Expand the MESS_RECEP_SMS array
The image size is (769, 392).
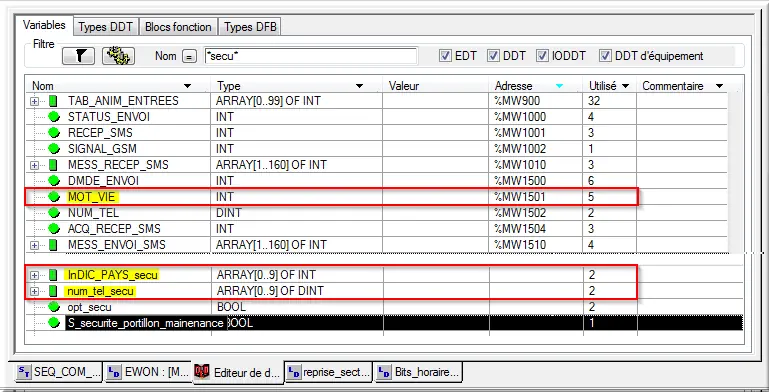point(35,165)
